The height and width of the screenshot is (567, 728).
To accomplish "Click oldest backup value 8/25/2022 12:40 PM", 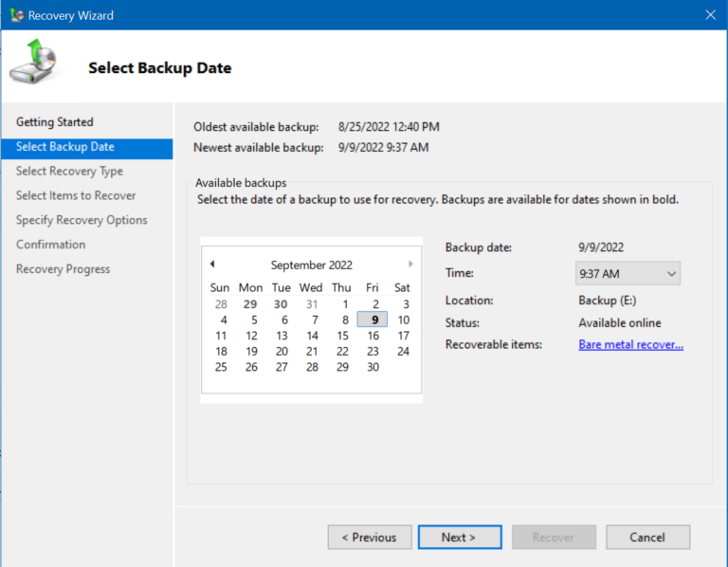I will pos(389,127).
